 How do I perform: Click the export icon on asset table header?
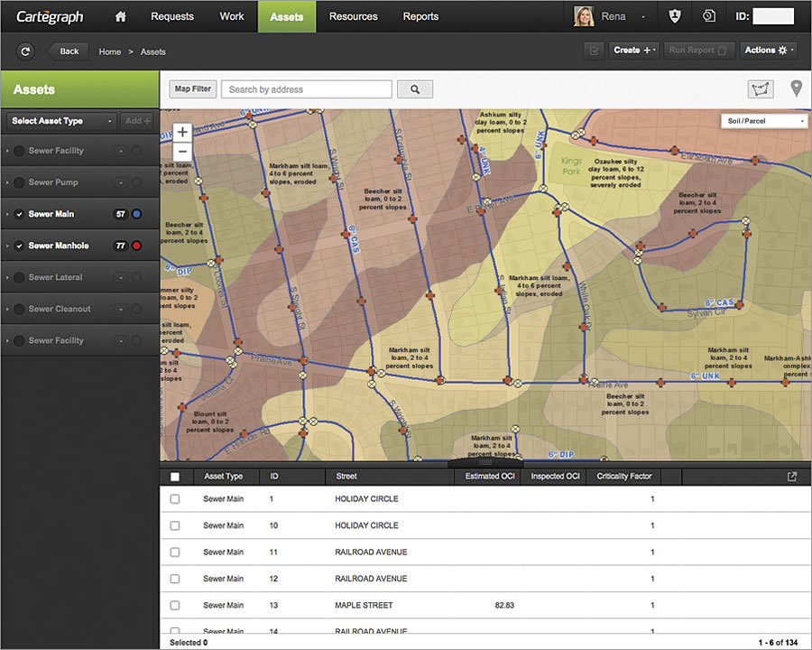coord(791,476)
